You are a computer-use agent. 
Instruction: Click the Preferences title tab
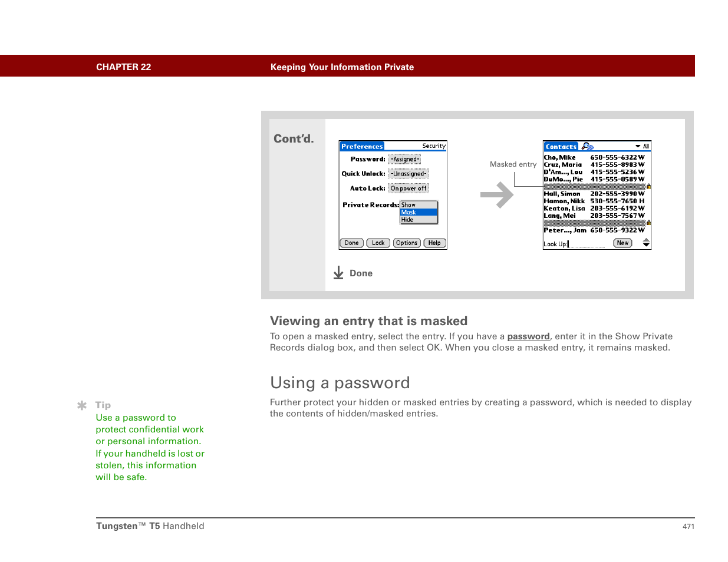point(362,147)
